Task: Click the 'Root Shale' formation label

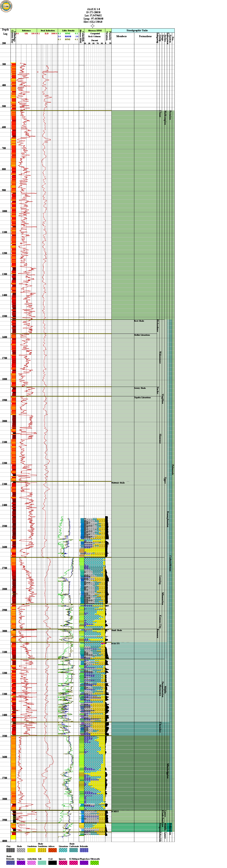Action: [x=139, y=321]
